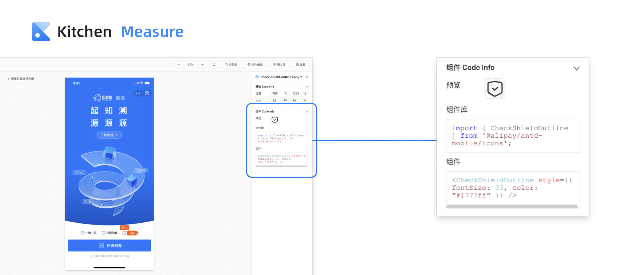The image size is (644, 275).
Task: Click the circled X close icon in mockup
Action: pyautogui.click(x=147, y=93)
